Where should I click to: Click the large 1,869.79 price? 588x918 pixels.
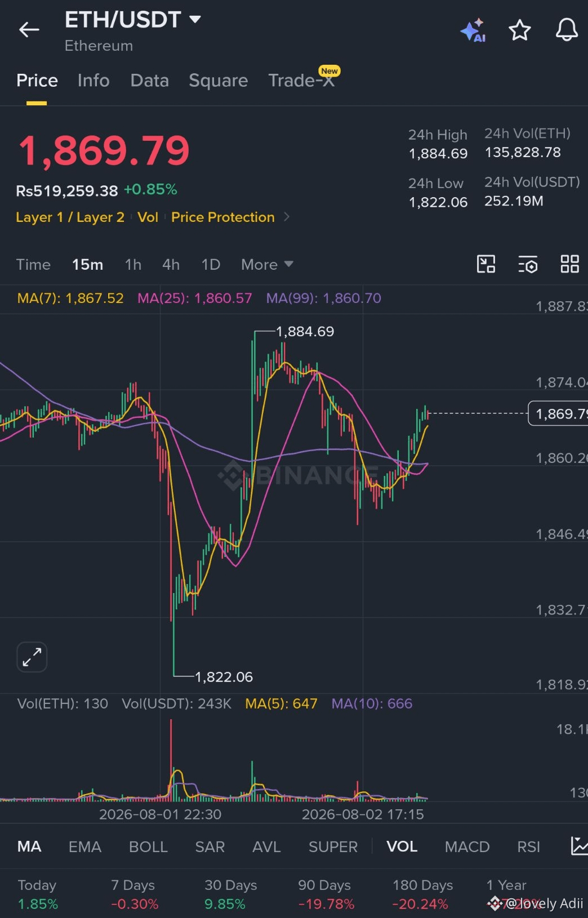(x=104, y=150)
